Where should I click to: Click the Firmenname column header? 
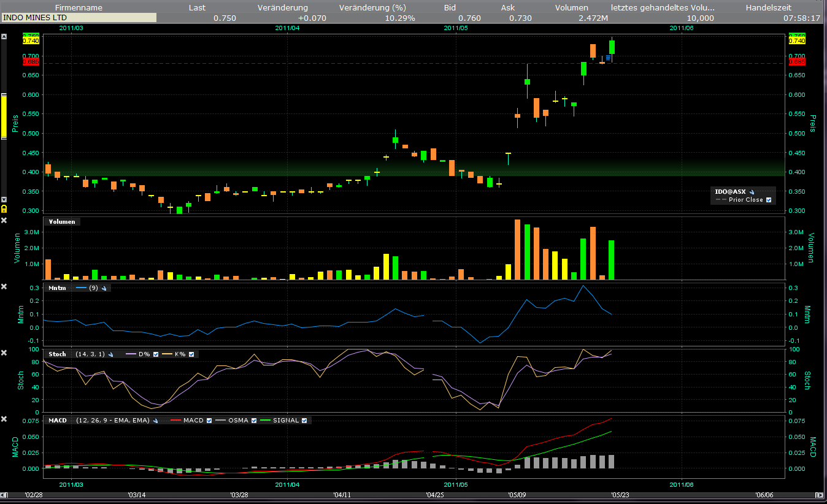[x=79, y=8]
